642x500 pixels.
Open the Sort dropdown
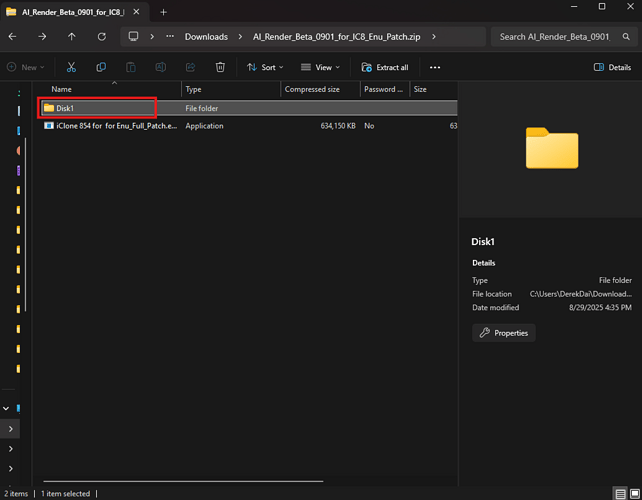(x=265, y=67)
